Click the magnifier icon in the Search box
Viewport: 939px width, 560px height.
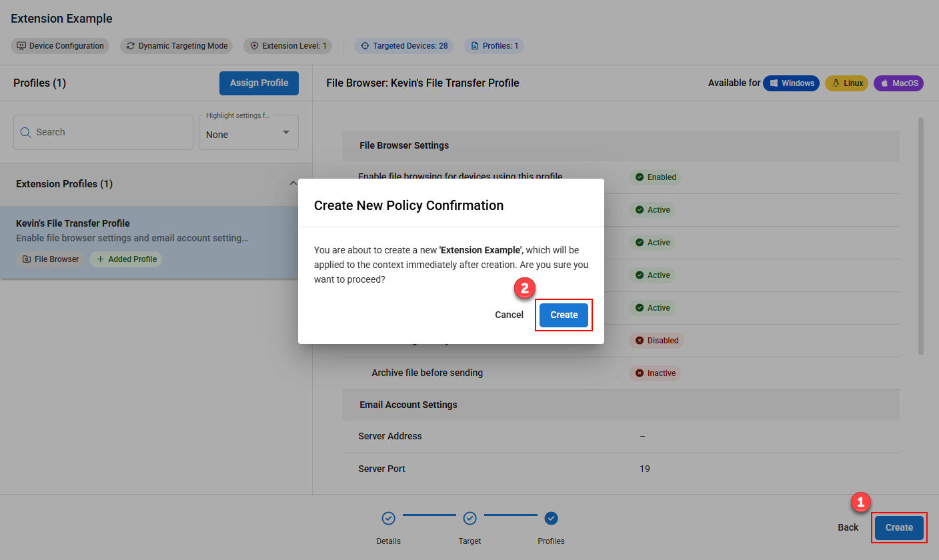pos(26,132)
